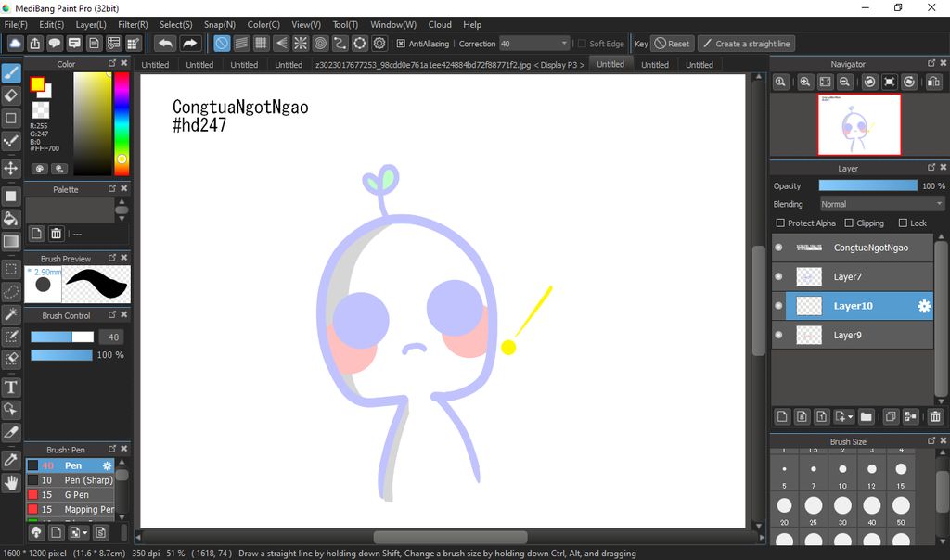Click the Reset button
The height and width of the screenshot is (560, 950).
tap(672, 44)
